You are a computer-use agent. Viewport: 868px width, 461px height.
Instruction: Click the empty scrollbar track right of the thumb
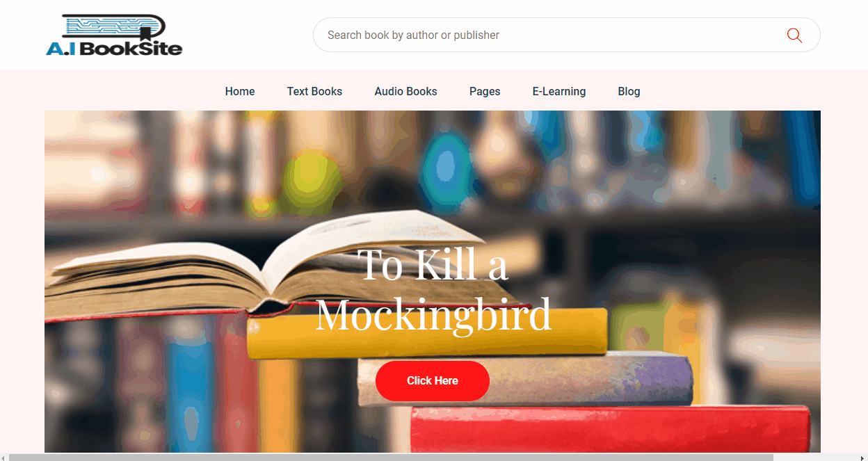tap(817, 457)
